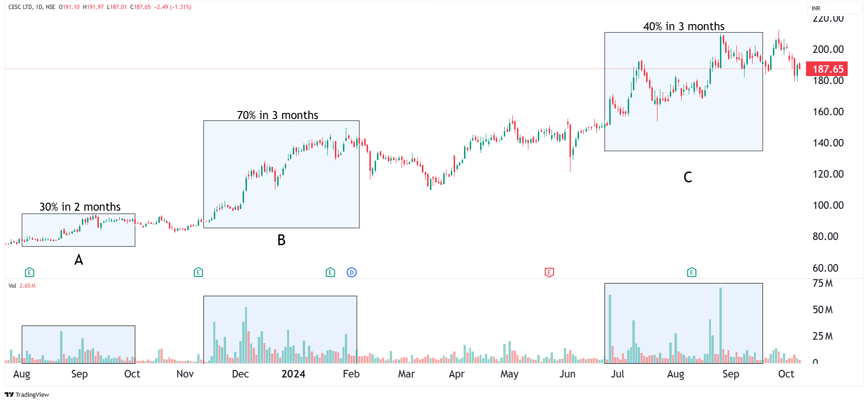Viewport: 868px width, 403px height.
Task: Click the blue dividend marker D
Action: [351, 272]
